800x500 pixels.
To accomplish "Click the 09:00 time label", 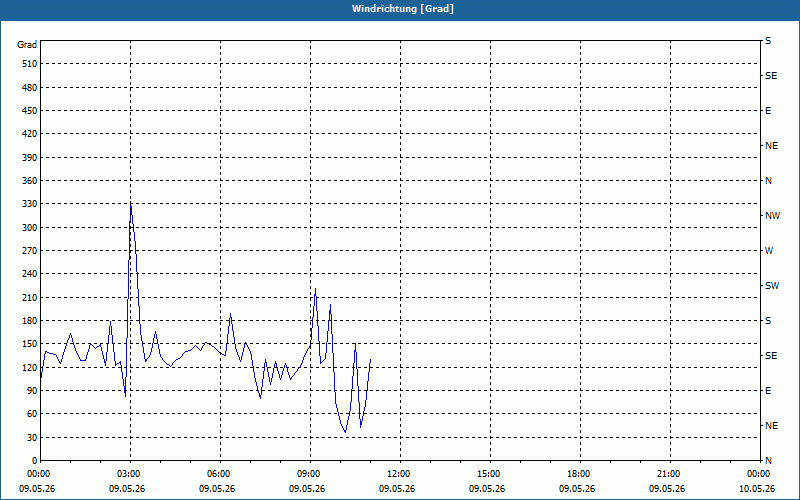I will point(309,474).
